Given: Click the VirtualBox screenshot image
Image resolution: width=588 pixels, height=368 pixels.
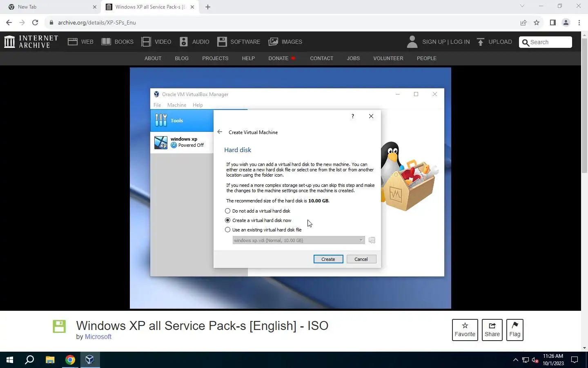Looking at the screenshot, I should (290, 188).
